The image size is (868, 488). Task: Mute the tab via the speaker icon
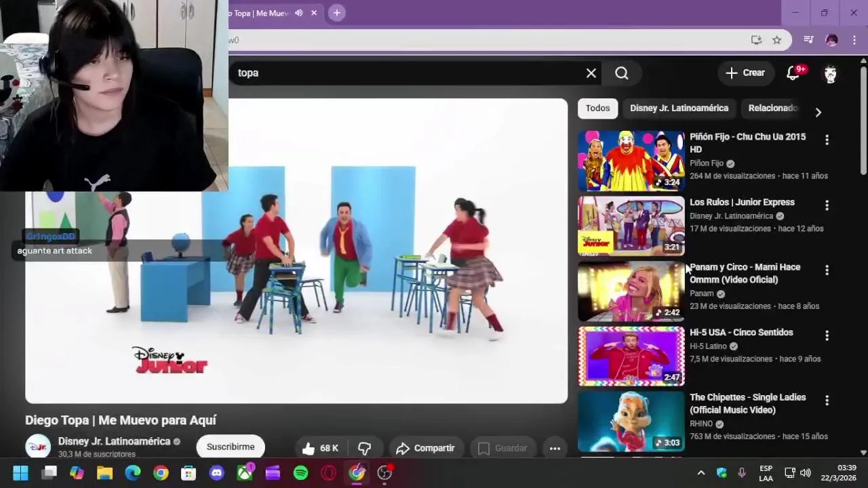[298, 13]
